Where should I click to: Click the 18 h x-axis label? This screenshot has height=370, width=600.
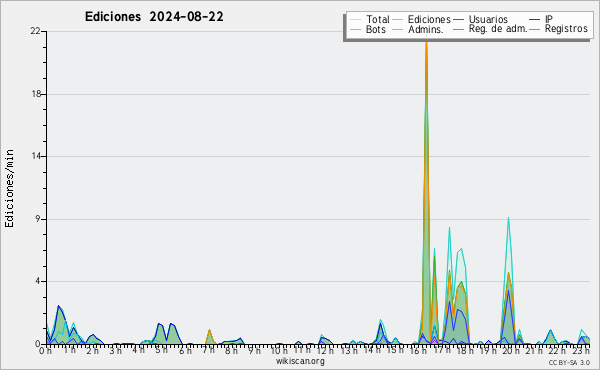(465, 350)
